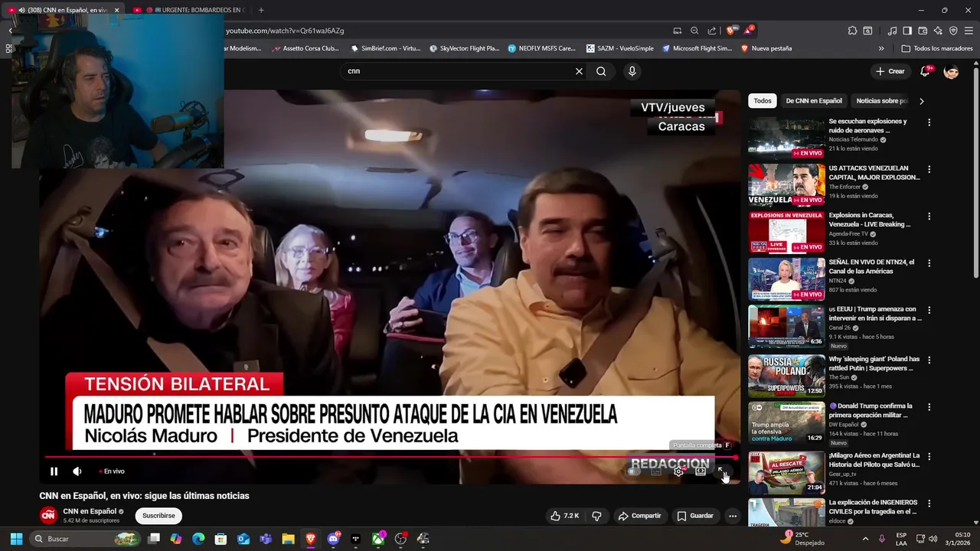
Task: Run search with the magnifier button
Action: pyautogui.click(x=601, y=71)
